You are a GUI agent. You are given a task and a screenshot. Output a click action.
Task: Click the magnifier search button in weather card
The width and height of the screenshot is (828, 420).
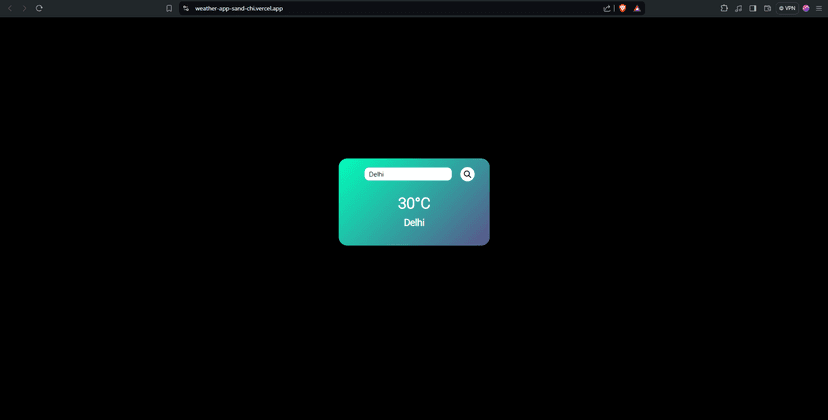pyautogui.click(x=467, y=174)
